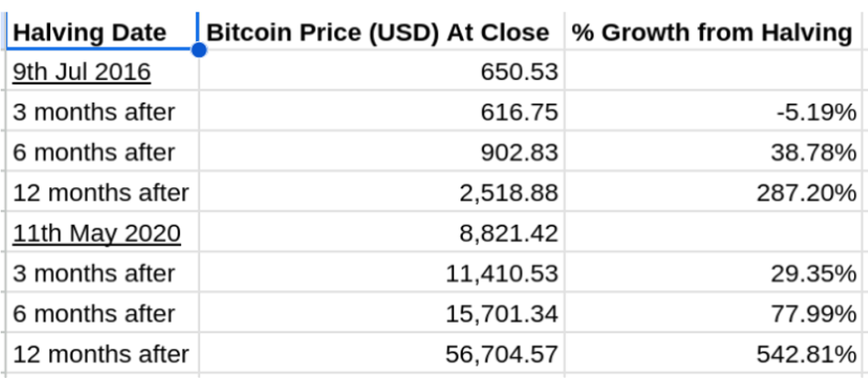The image size is (868, 378).
Task: Select the % Growth from Halving header
Action: (712, 33)
